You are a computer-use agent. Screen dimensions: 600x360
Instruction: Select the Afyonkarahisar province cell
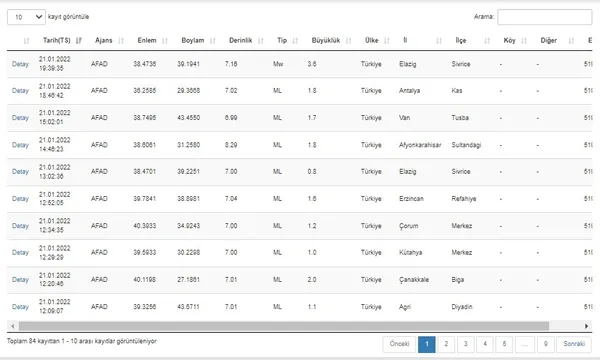point(420,145)
